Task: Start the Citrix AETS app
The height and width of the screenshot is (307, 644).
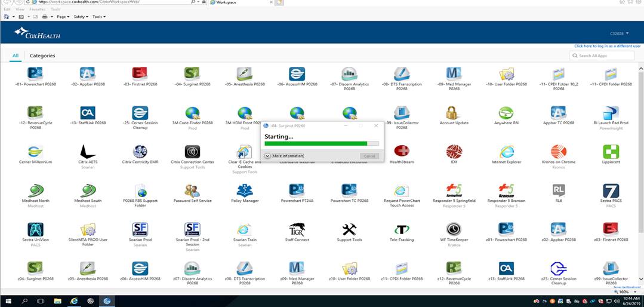Action: pos(88,152)
